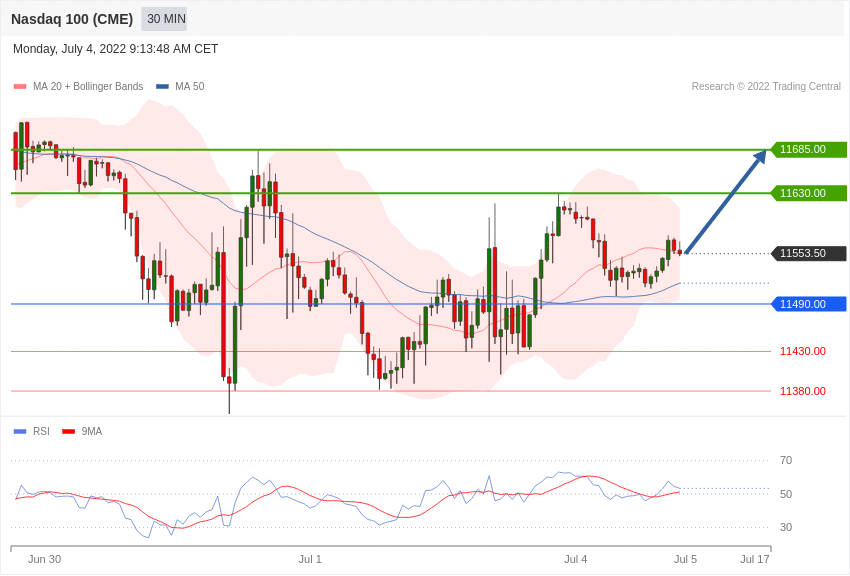Click the RSI 70 level label
Viewport: 850px width, 576px height.
[786, 461]
